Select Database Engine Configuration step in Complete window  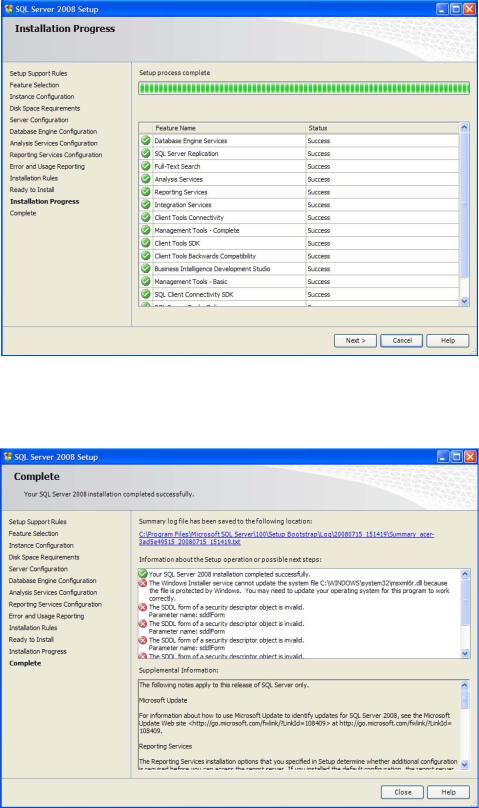53,580
